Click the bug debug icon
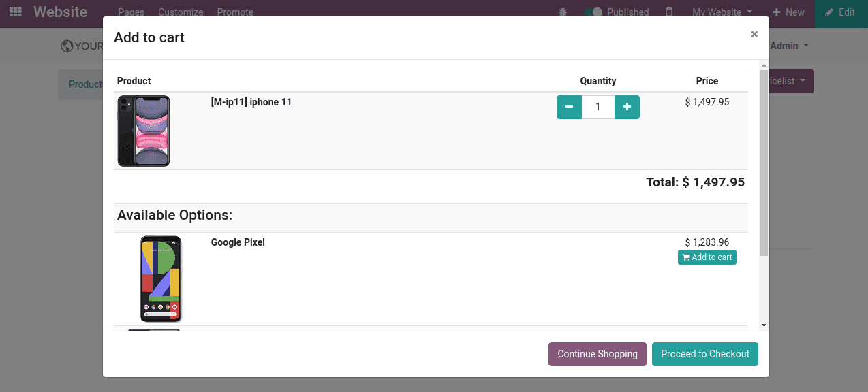The width and height of the screenshot is (868, 392). tap(562, 12)
